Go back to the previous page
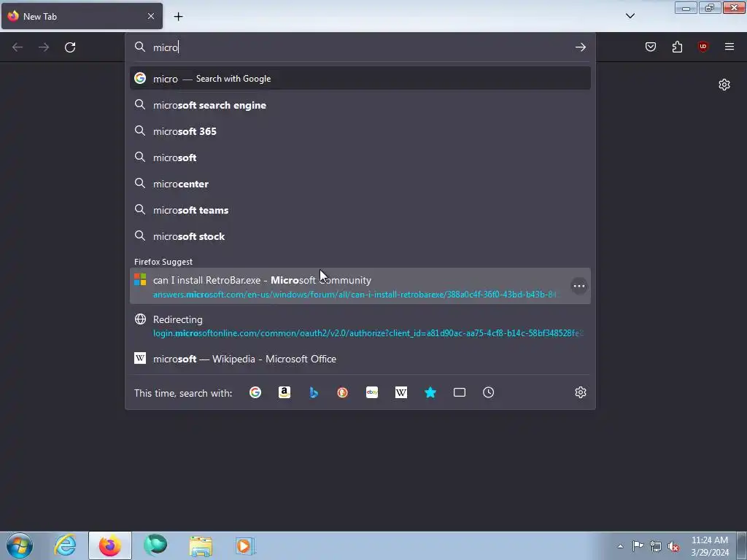This screenshot has height=560, width=747. 18,47
